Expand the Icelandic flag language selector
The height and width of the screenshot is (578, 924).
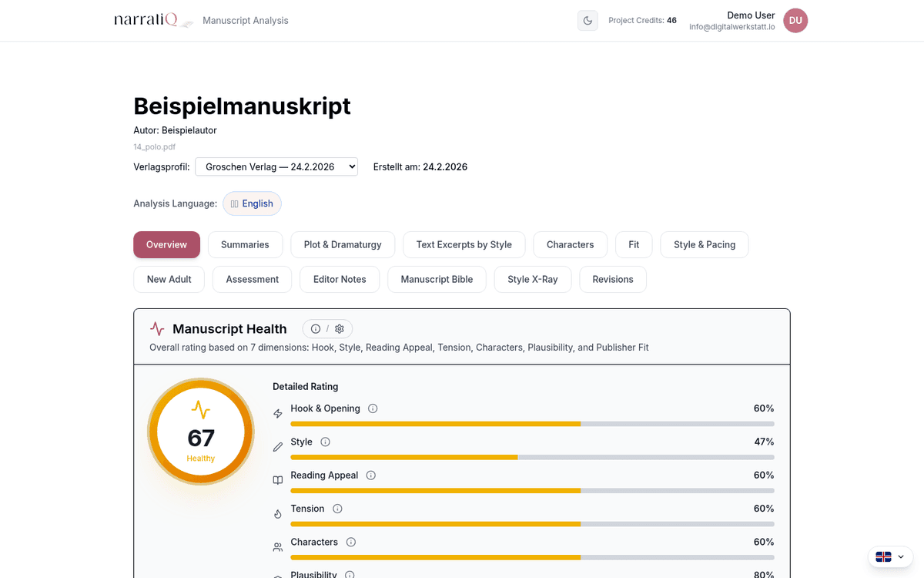point(890,556)
